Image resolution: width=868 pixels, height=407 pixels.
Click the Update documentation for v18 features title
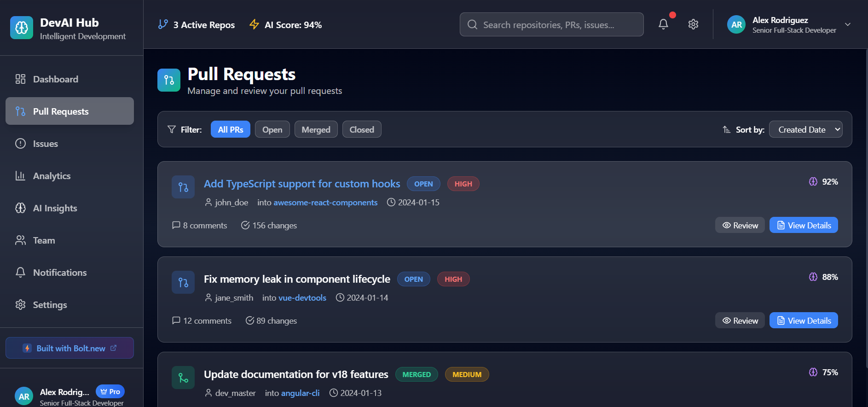coord(296,374)
